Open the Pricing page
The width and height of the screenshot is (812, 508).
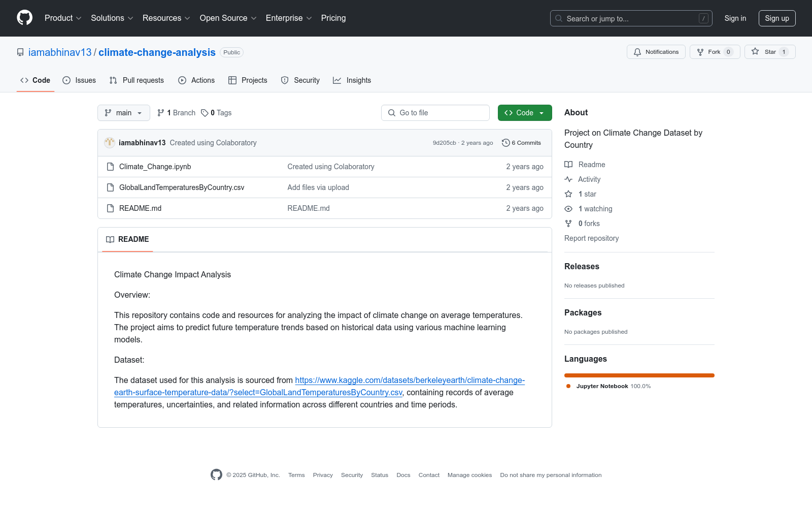(x=333, y=18)
